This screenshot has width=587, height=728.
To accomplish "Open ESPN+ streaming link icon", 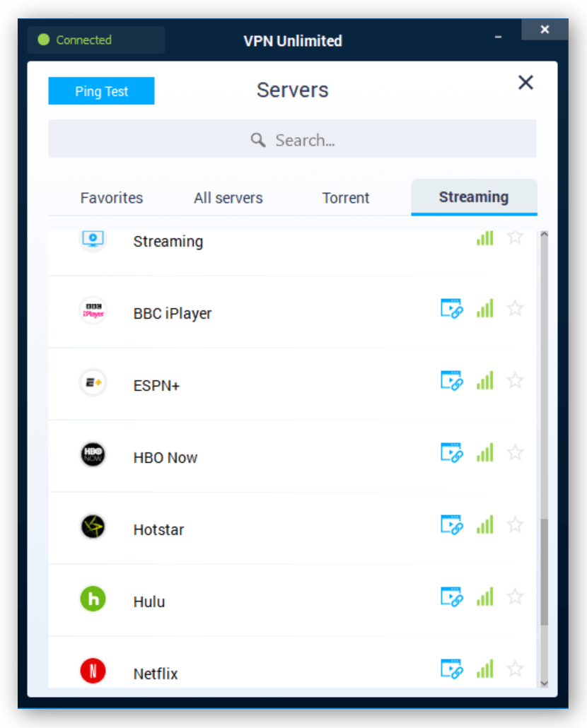I will 452,380.
